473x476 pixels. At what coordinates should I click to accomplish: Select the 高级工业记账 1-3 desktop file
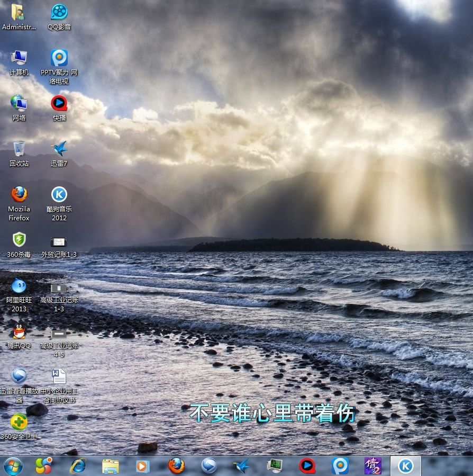pos(59,298)
